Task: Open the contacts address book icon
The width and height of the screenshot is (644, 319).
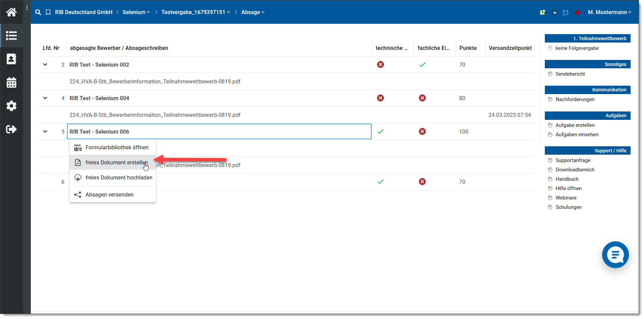Action: pyautogui.click(x=11, y=59)
